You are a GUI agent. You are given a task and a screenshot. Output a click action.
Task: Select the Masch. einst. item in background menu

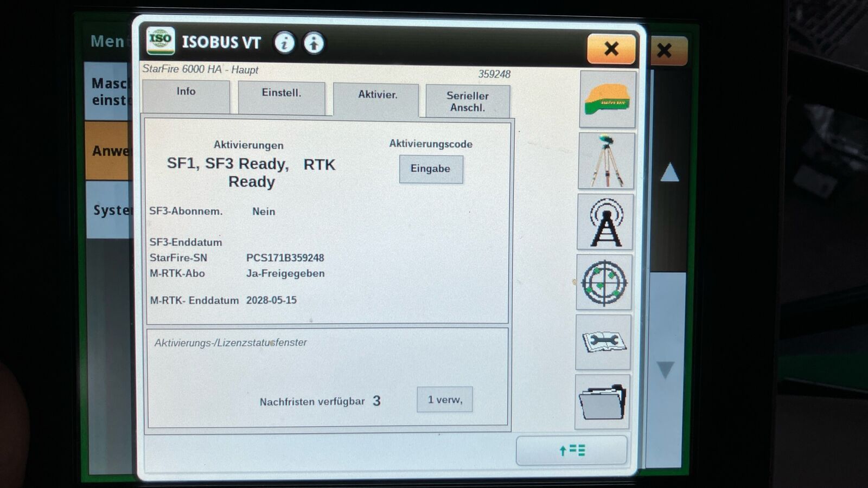coord(108,91)
